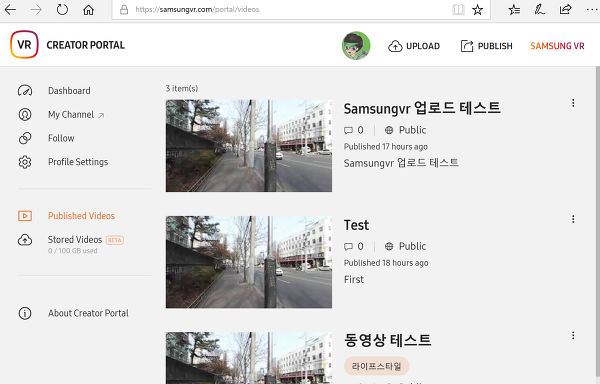
Task: Click the Profile Settings gear icon
Action: click(x=25, y=162)
